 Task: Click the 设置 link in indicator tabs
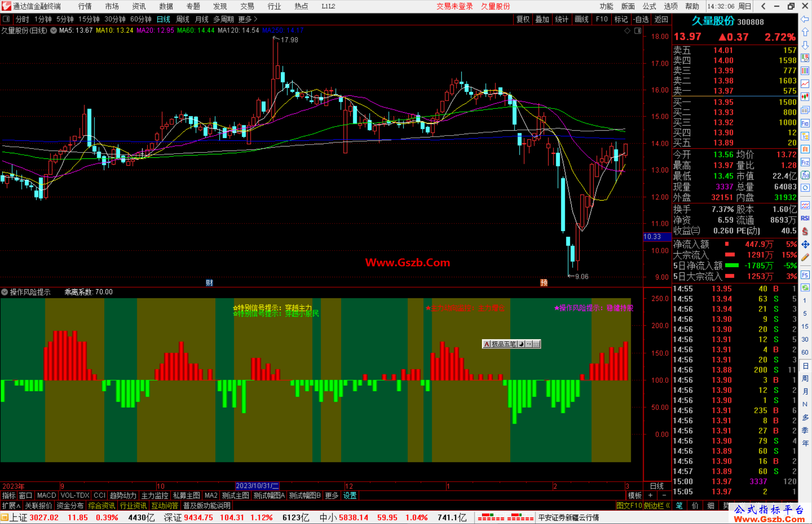pyautogui.click(x=350, y=495)
